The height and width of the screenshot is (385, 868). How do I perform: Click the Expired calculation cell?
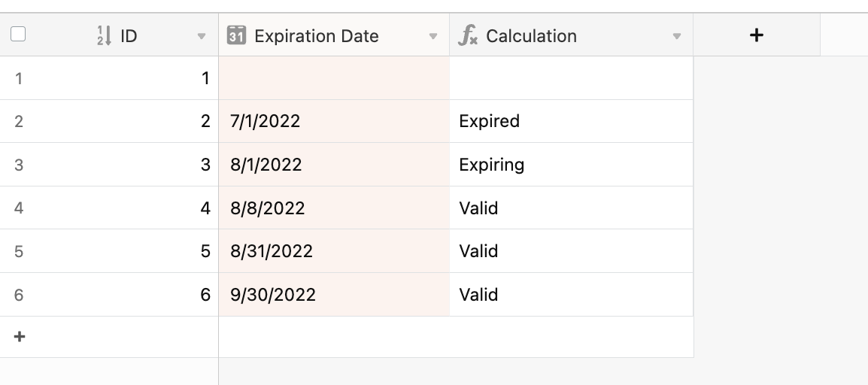point(572,121)
